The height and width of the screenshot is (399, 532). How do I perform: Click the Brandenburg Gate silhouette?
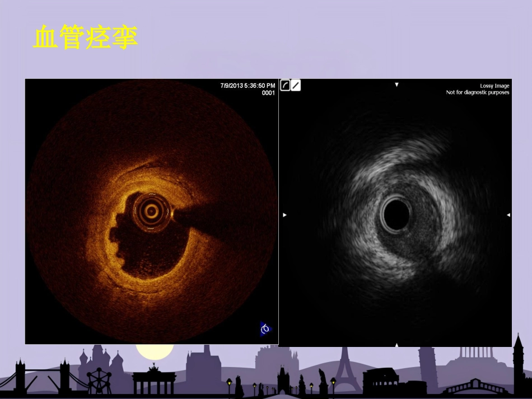pos(155,379)
